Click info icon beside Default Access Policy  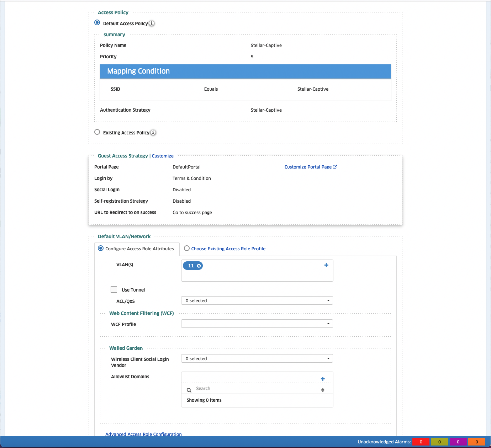(x=152, y=23)
